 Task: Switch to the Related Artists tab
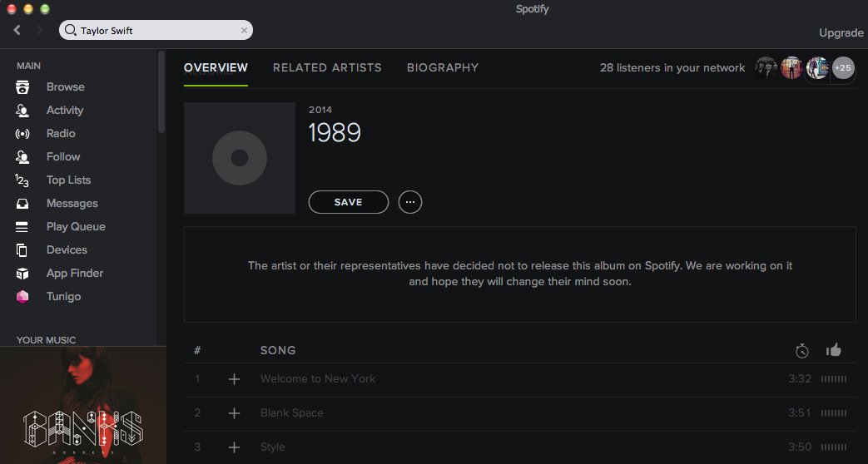click(327, 67)
